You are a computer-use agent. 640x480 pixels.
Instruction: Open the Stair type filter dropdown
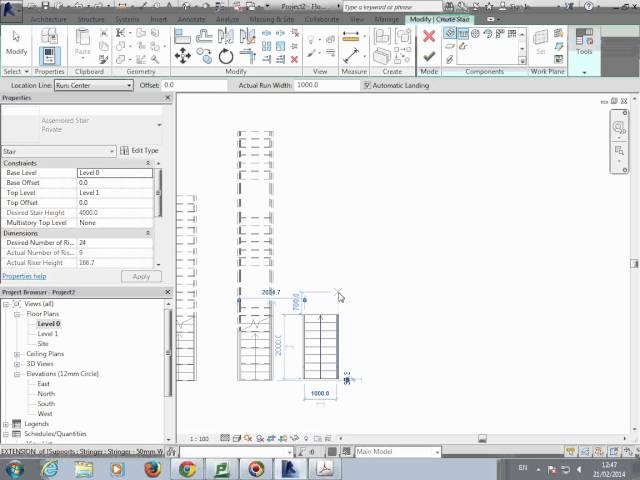click(111, 151)
